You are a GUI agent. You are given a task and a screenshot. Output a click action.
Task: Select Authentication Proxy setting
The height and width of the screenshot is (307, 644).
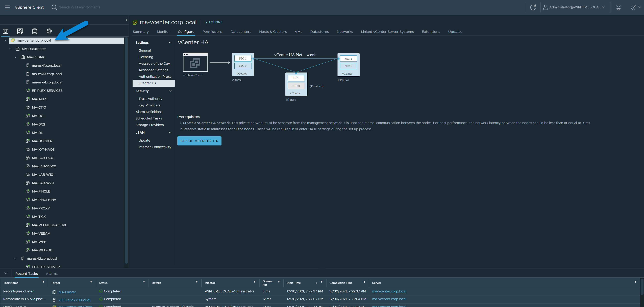pos(155,77)
